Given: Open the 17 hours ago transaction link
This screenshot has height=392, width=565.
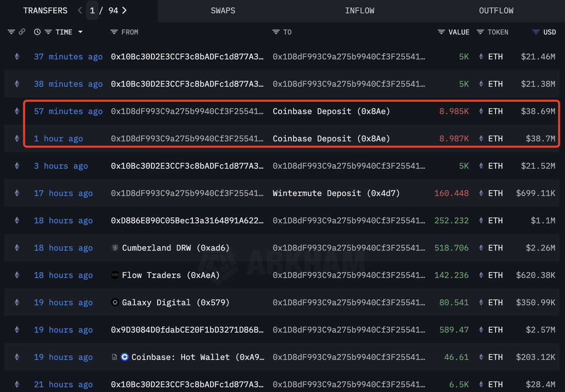Looking at the screenshot, I should 63,193.
